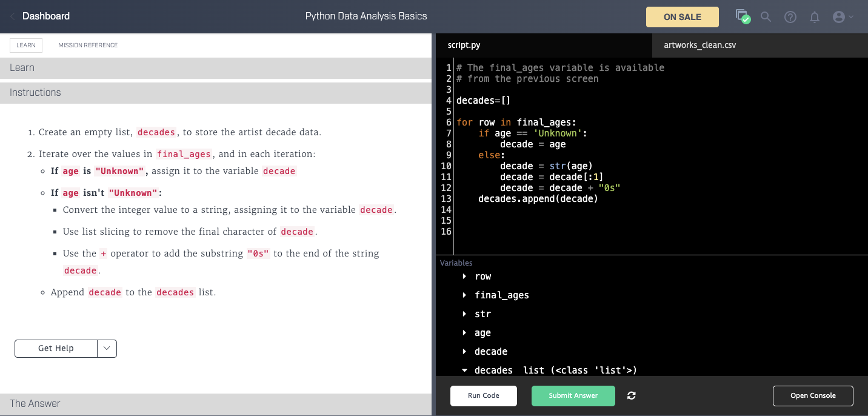Screen dimensions: 868x416
Task: Click Submit Answer
Action: coord(573,396)
